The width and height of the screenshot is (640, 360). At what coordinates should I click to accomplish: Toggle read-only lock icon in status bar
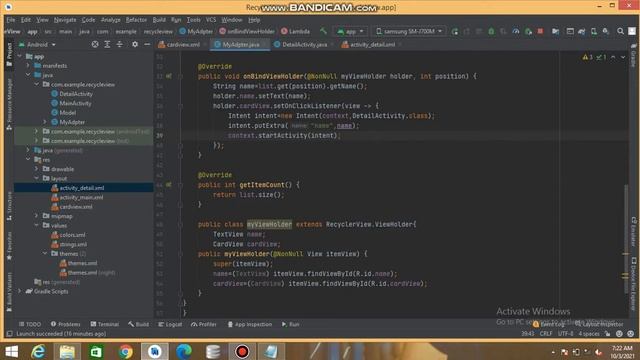tap(608, 334)
